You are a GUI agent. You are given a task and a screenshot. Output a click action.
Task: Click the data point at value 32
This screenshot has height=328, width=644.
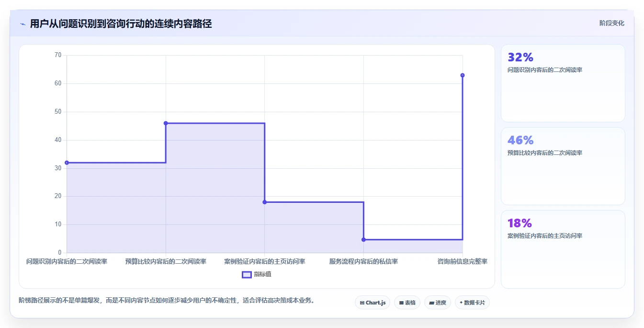[67, 163]
